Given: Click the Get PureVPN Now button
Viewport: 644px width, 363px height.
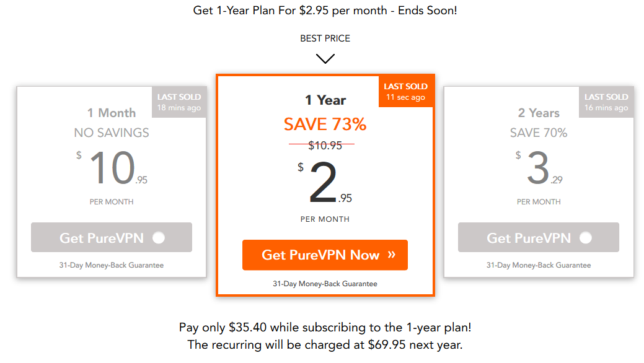Looking at the screenshot, I should (324, 255).
